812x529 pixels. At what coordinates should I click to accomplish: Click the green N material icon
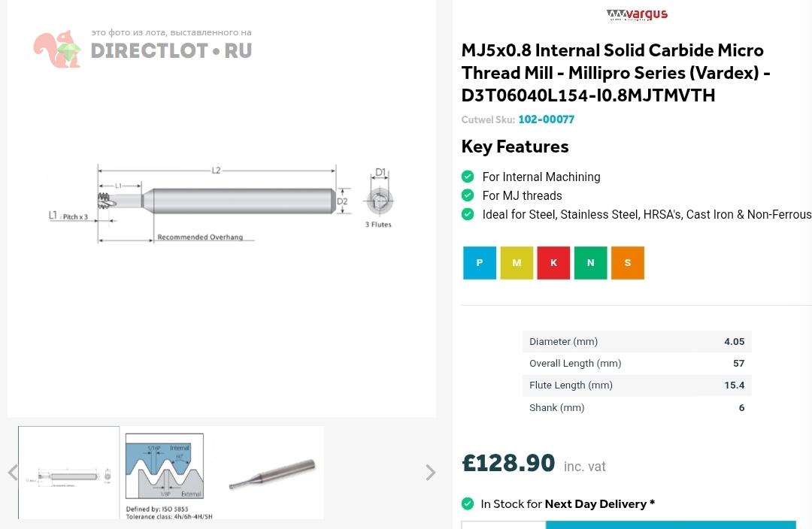click(590, 263)
